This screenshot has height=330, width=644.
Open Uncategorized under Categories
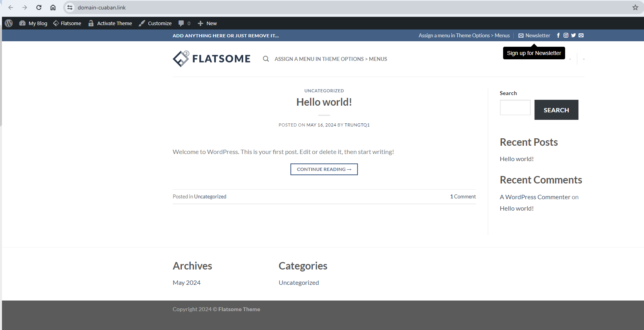click(x=299, y=282)
